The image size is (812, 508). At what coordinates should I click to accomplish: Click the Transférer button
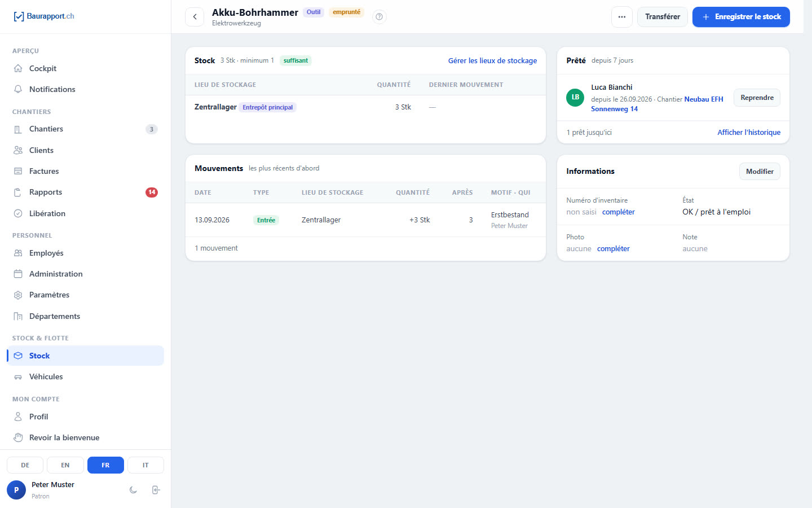(663, 17)
